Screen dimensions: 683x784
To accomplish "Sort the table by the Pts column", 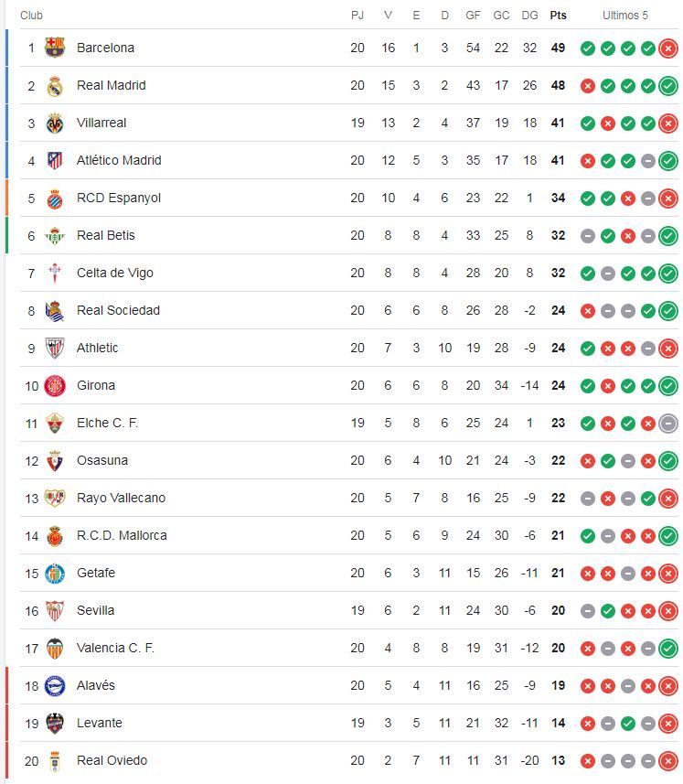I will click(x=557, y=16).
